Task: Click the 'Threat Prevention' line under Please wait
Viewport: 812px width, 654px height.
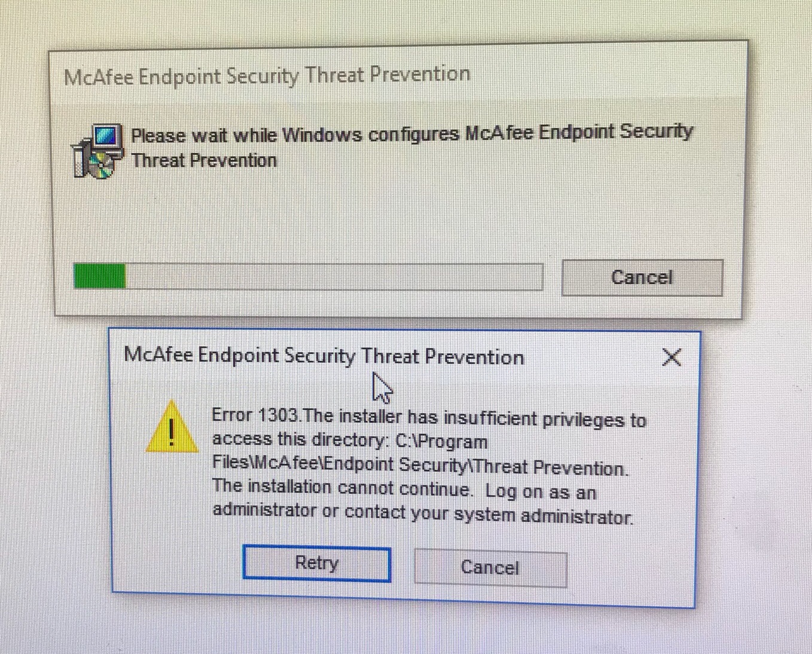Action: tap(204, 161)
